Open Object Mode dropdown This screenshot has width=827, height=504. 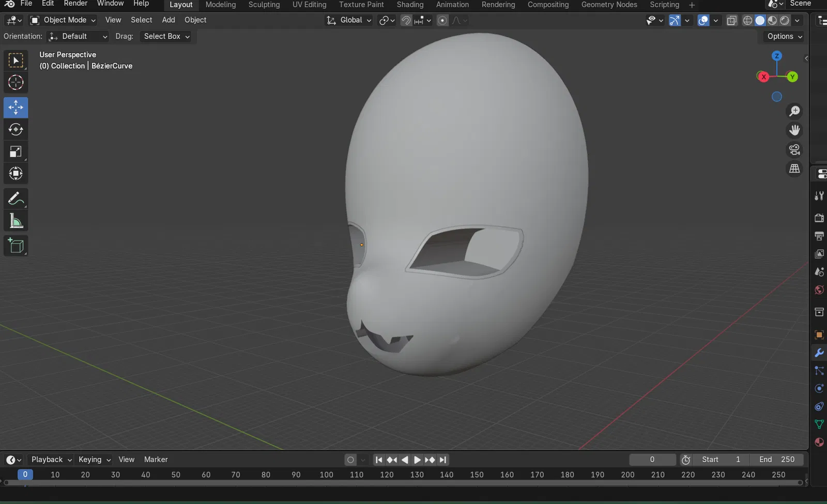click(x=63, y=20)
